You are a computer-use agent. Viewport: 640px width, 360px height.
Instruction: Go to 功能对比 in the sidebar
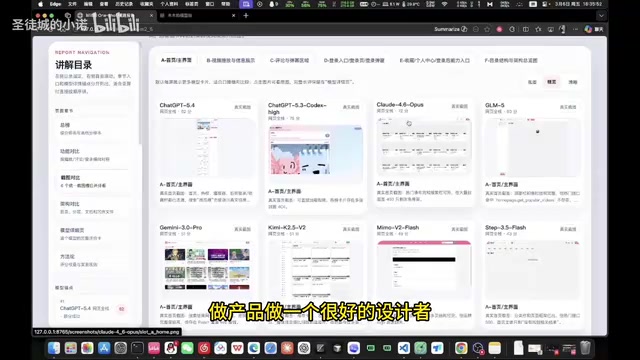[93, 155]
